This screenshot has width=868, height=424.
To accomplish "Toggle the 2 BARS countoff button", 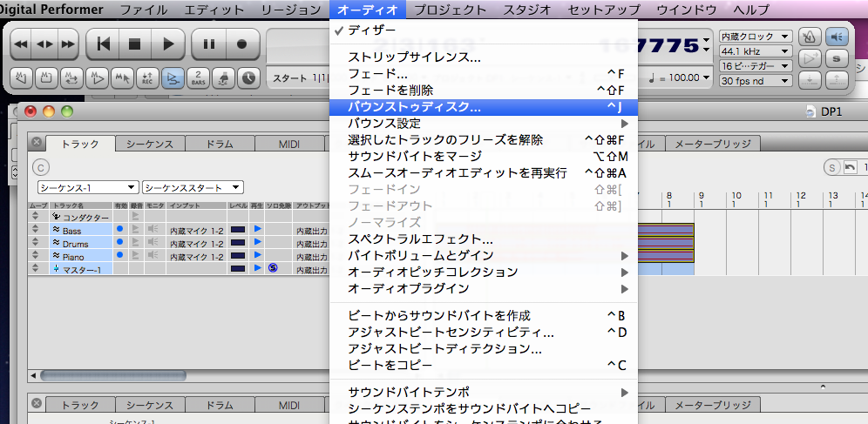I will [198, 78].
